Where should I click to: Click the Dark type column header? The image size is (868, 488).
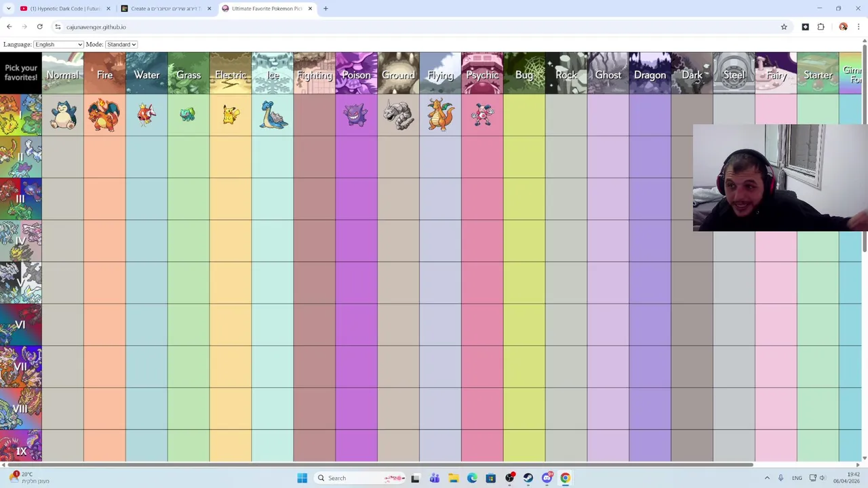click(692, 73)
